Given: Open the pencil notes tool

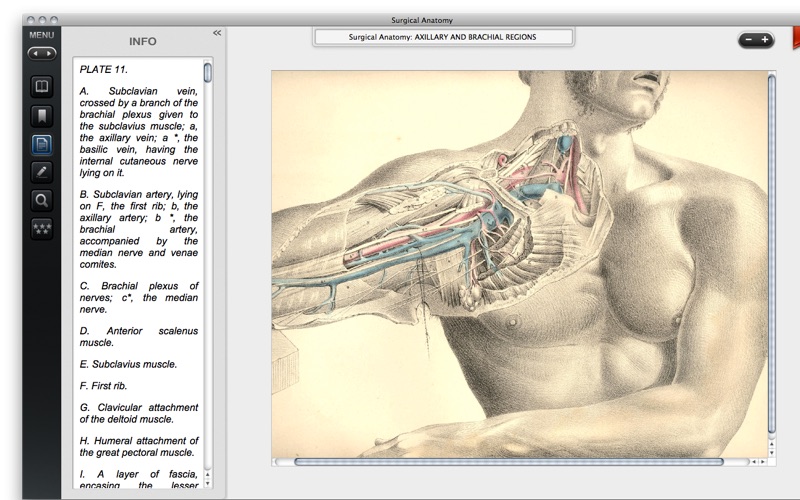Looking at the screenshot, I should coord(41,171).
